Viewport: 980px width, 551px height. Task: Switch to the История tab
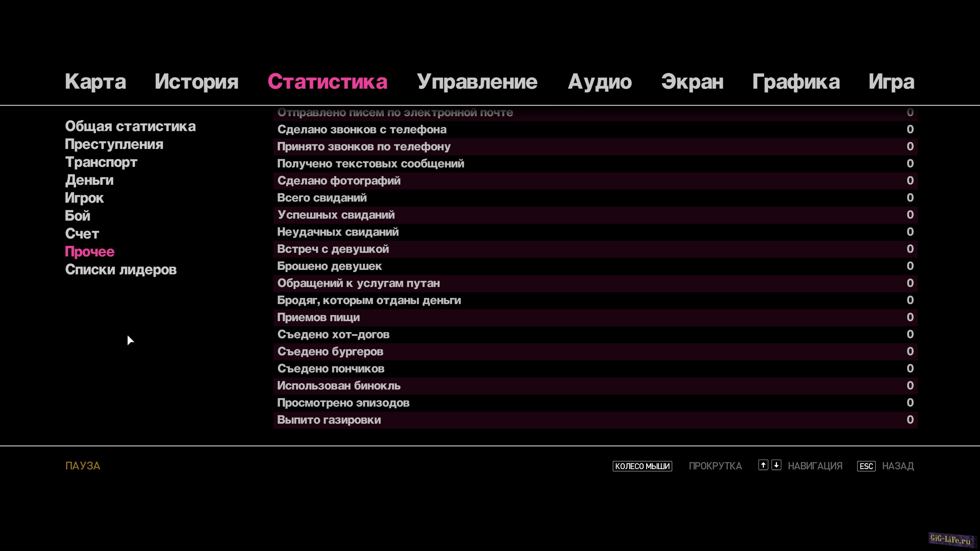[x=196, y=82]
